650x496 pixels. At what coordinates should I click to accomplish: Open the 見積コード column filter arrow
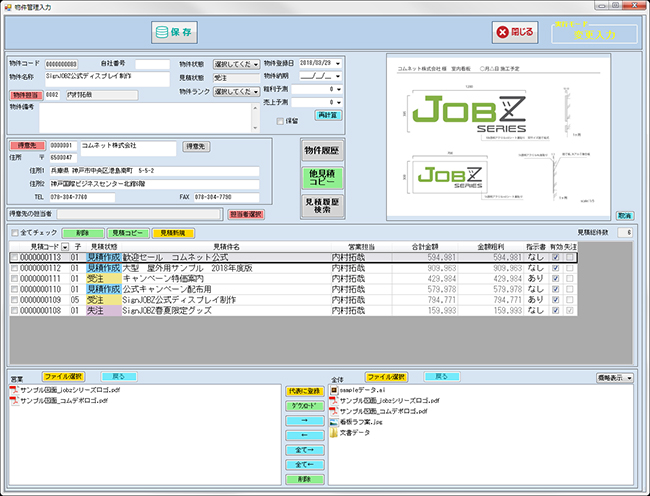pos(65,247)
